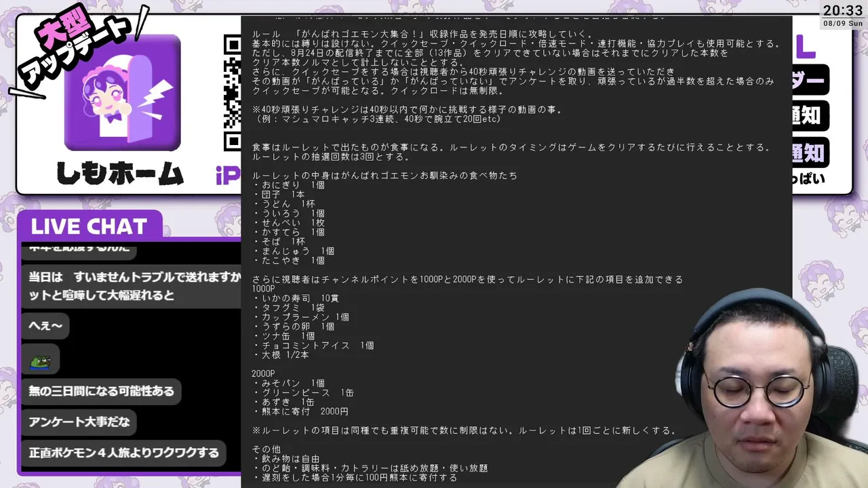This screenshot has height=488, width=868.
Task: Click the example line "（例：マシュマロキャッチ3連続…"
Action: click(x=376, y=119)
